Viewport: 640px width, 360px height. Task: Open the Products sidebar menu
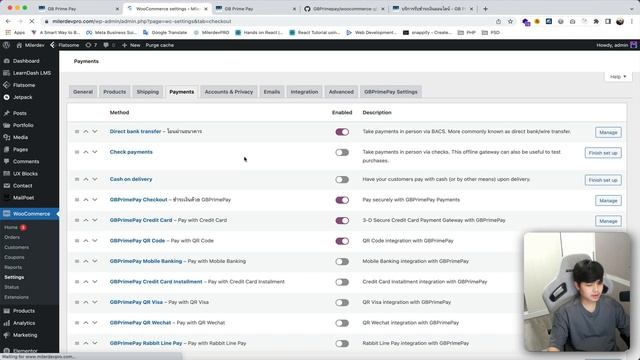(24, 311)
